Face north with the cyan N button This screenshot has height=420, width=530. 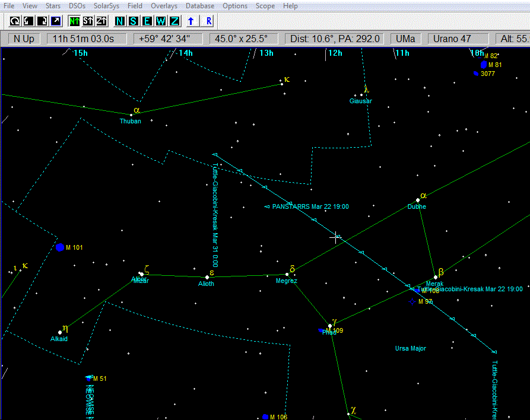(x=120, y=21)
